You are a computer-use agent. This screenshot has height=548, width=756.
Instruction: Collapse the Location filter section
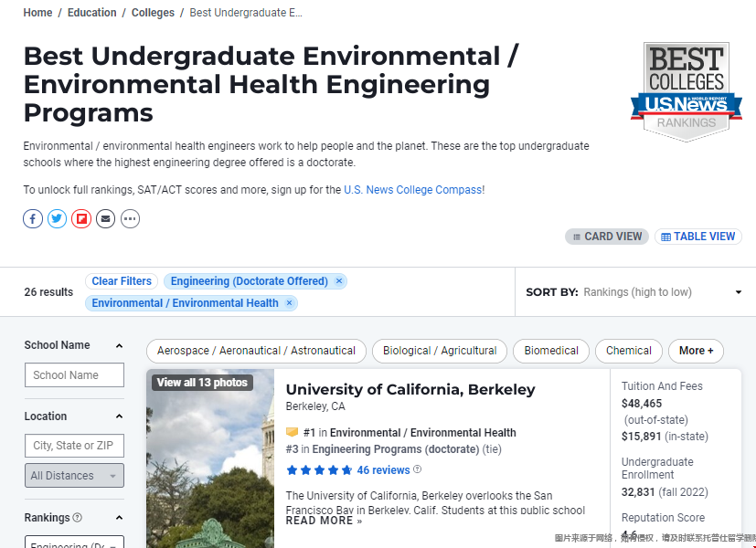point(119,416)
